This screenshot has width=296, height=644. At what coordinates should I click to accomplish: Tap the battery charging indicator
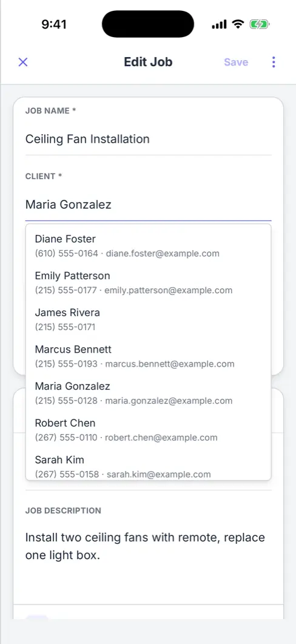[259, 24]
